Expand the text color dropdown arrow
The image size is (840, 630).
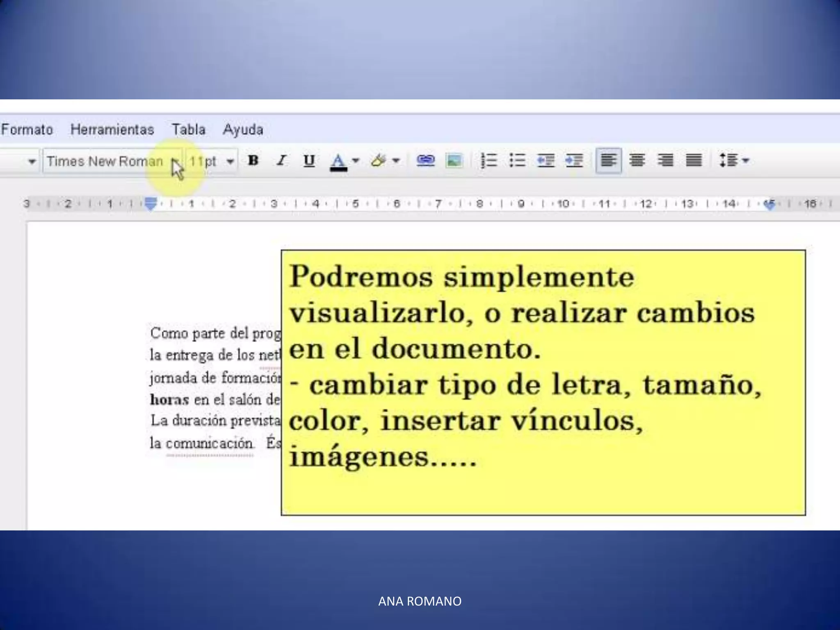pyautogui.click(x=356, y=160)
